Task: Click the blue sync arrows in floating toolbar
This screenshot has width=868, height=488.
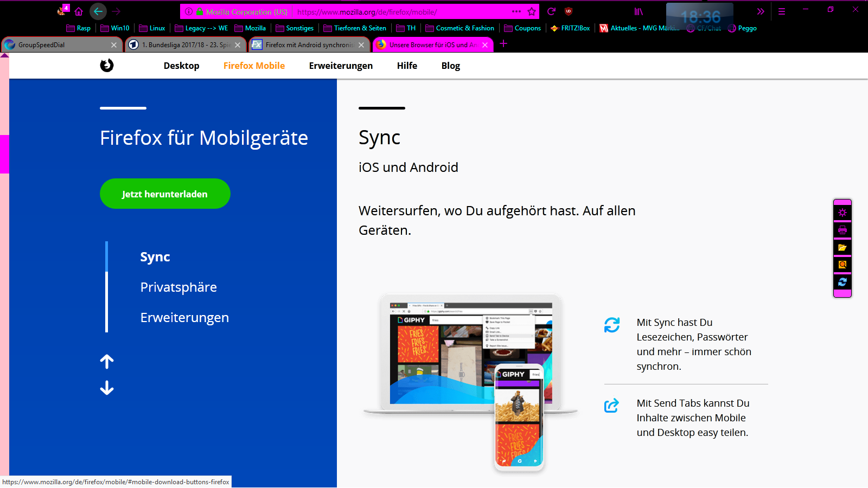Action: pyautogui.click(x=842, y=282)
